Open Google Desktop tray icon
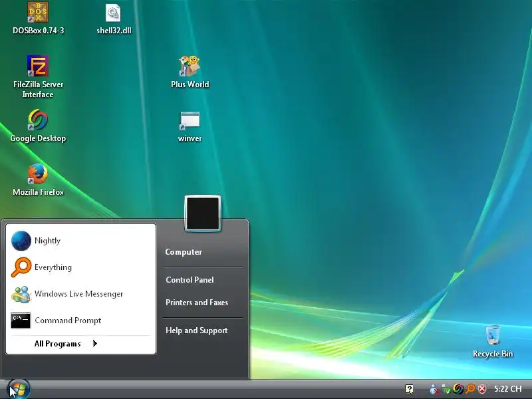Viewport: 532px width, 399px height. tap(458, 389)
